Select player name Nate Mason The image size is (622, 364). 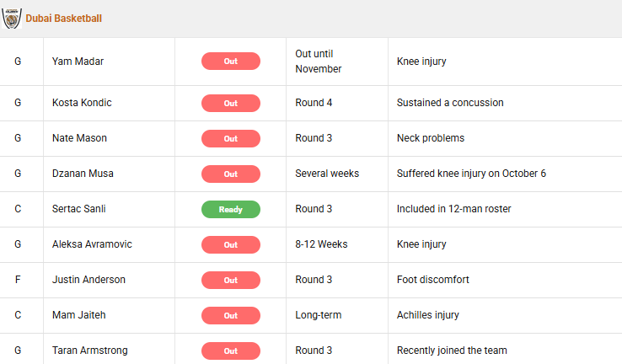pos(79,138)
